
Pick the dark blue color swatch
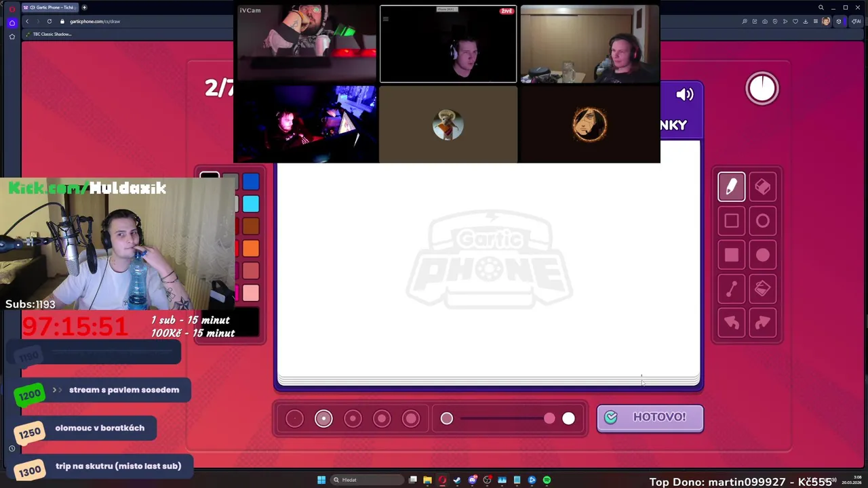click(x=251, y=182)
